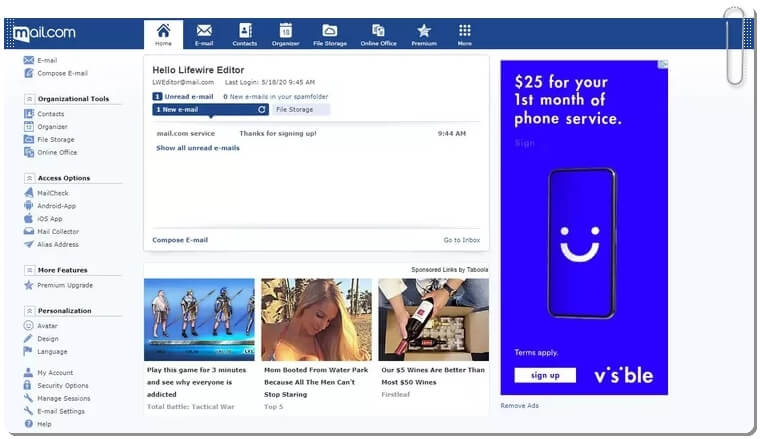The image size is (760, 439).
Task: Collapse the More Features section
Action: click(x=29, y=270)
